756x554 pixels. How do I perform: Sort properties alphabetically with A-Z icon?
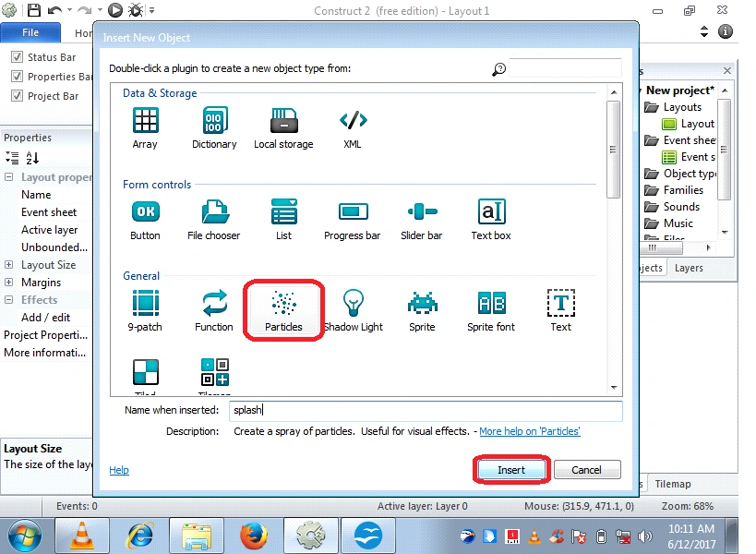32,158
